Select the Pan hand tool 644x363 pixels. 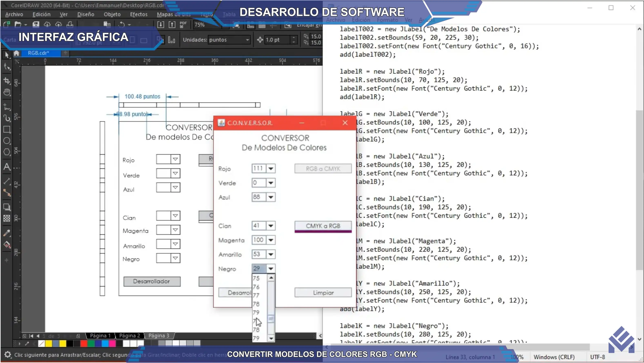click(7, 92)
